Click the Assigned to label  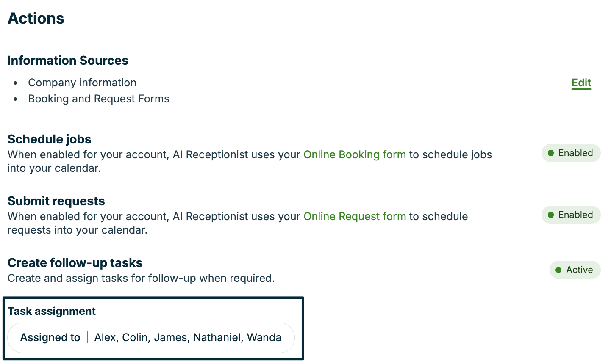pyautogui.click(x=50, y=338)
